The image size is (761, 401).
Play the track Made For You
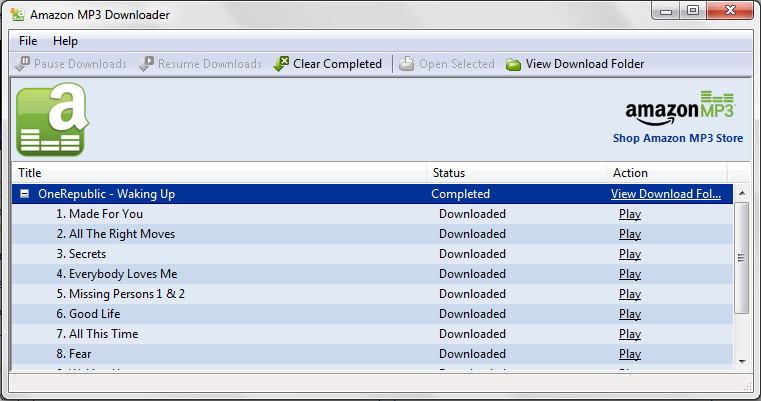point(630,214)
